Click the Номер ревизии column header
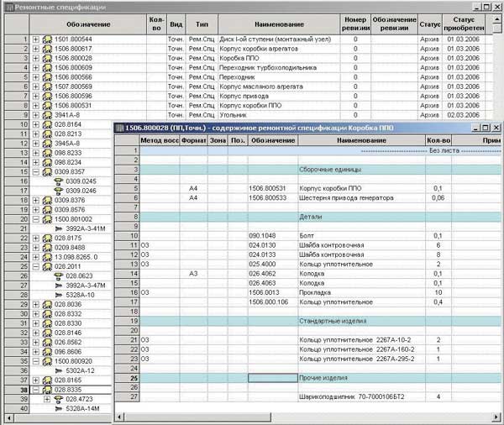504x425 pixels. pos(355,24)
